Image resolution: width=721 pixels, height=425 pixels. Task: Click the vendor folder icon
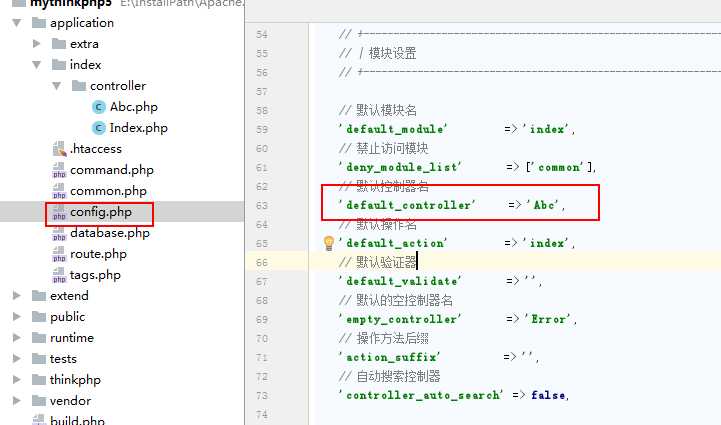pos(39,401)
